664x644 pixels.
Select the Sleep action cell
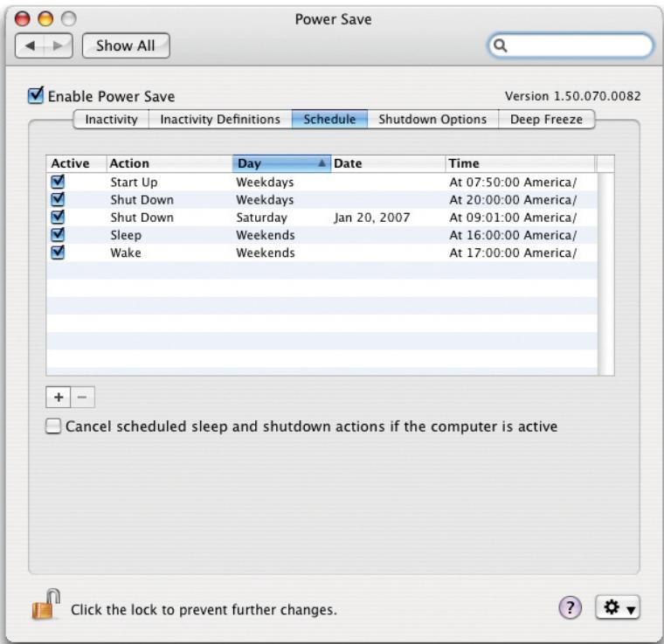tap(126, 235)
